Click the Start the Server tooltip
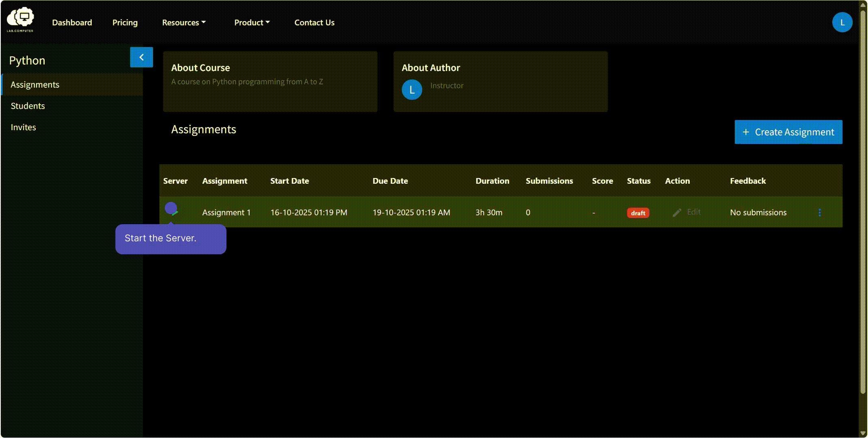Image resolution: width=868 pixels, height=438 pixels. click(x=171, y=239)
